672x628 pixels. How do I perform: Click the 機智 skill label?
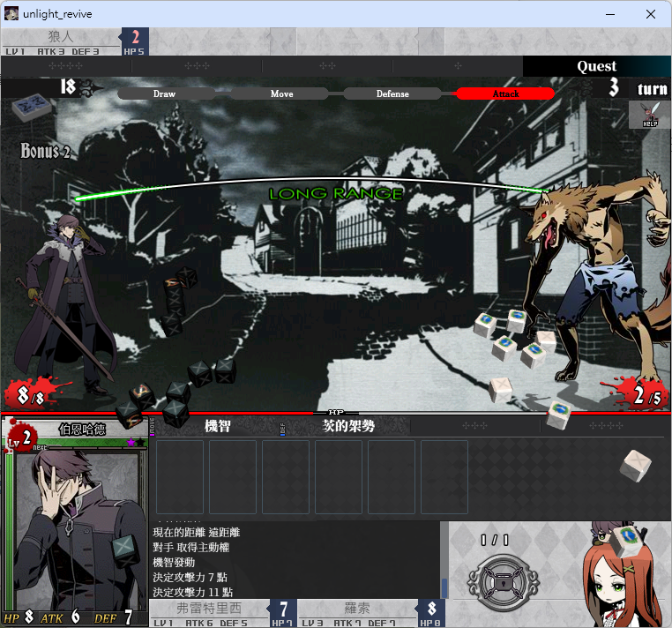(217, 426)
